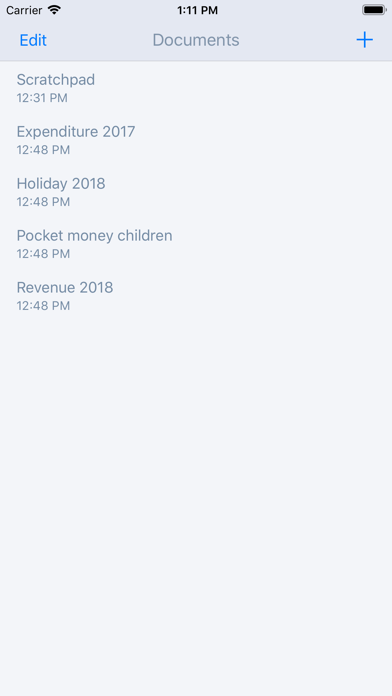Viewport: 392px width, 696px height.
Task: Click the Edit button
Action: coord(33,40)
